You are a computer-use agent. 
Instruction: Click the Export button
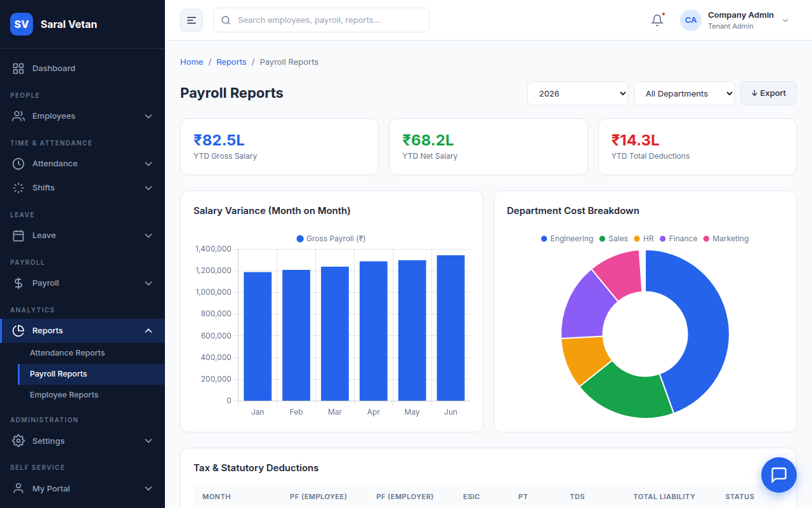[x=768, y=93]
